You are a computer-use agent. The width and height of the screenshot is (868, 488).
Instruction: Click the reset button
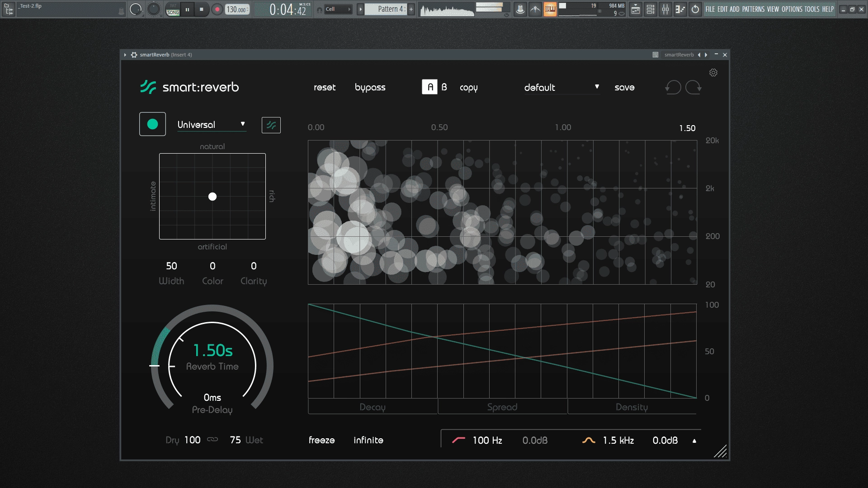coord(325,87)
